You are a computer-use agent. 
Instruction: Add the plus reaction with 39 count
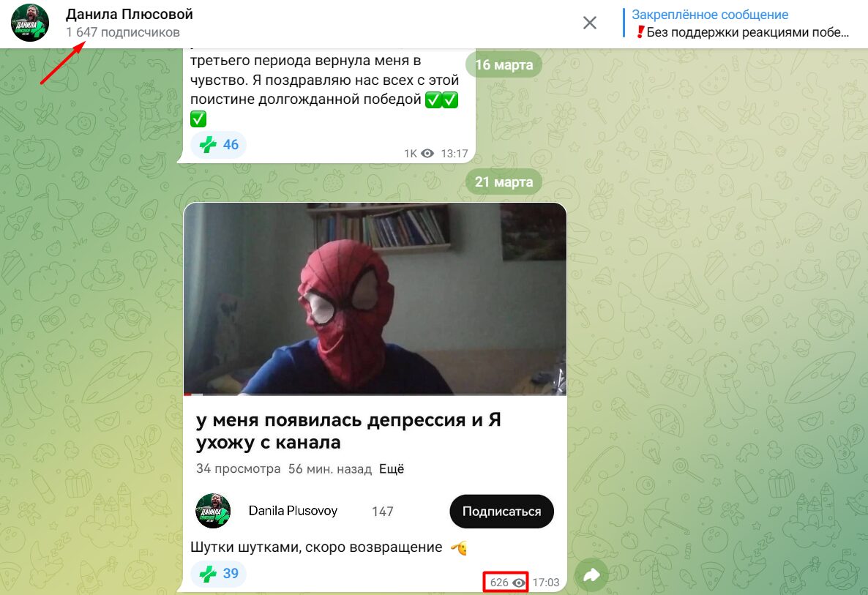point(219,574)
